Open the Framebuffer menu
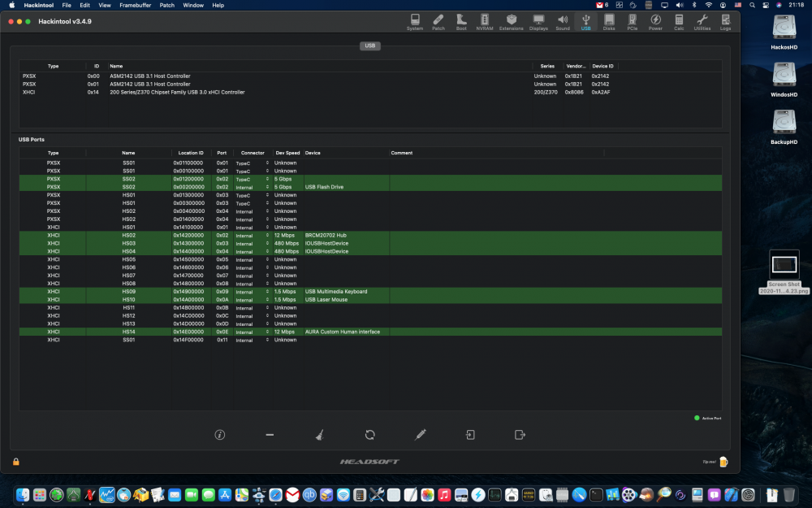Screen dimensions: 812x508 click(x=135, y=5)
